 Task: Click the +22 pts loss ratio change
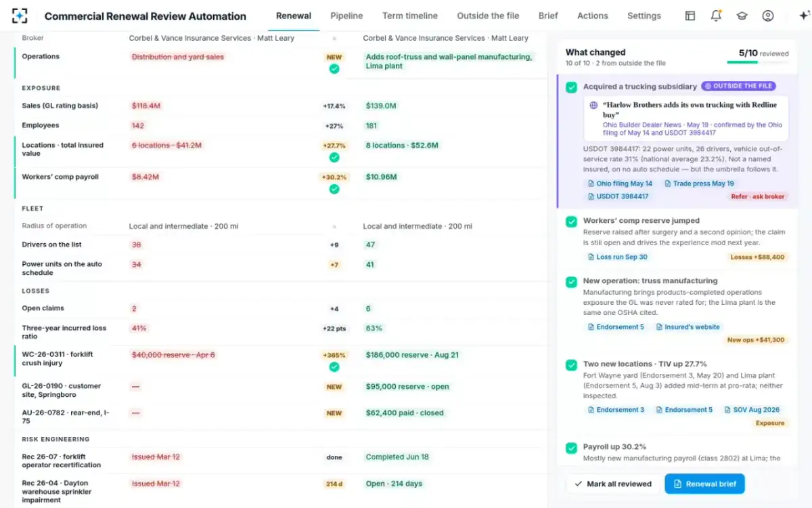(x=334, y=328)
